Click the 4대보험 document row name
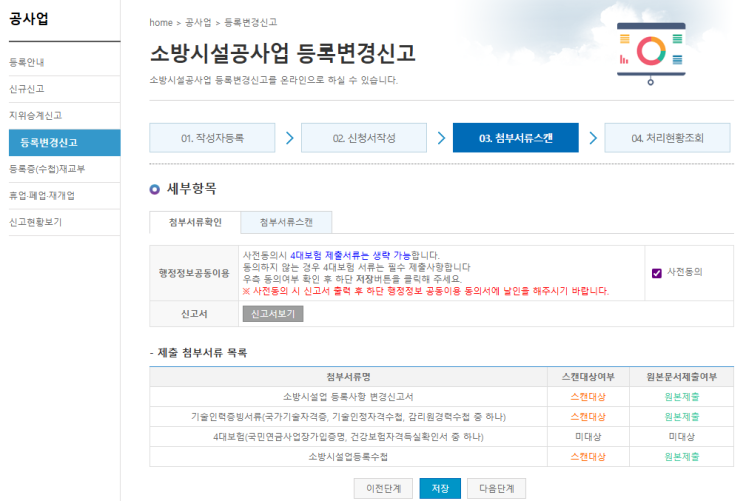 tap(348, 437)
